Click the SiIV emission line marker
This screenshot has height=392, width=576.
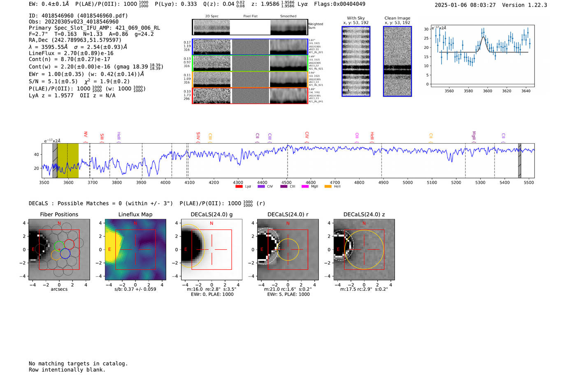coord(198,137)
